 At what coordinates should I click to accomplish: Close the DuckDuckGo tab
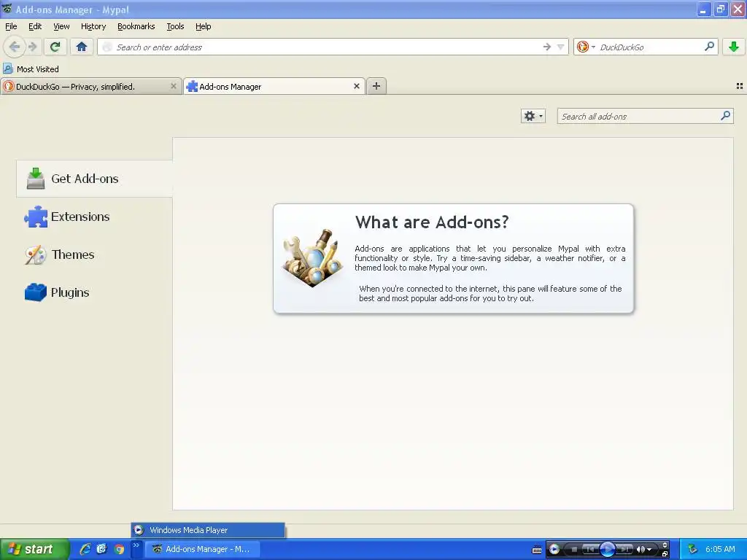pos(174,86)
